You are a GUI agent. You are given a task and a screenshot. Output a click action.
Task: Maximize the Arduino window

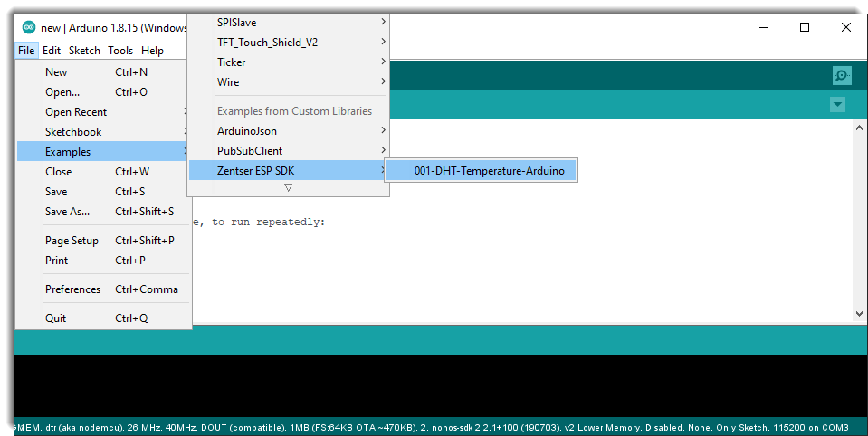805,27
